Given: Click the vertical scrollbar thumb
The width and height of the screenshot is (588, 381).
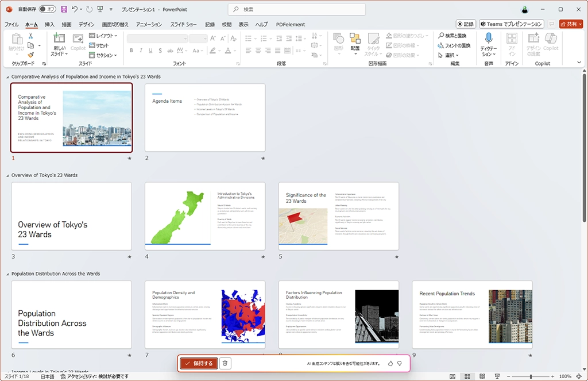Looking at the screenshot, I should point(584,147).
